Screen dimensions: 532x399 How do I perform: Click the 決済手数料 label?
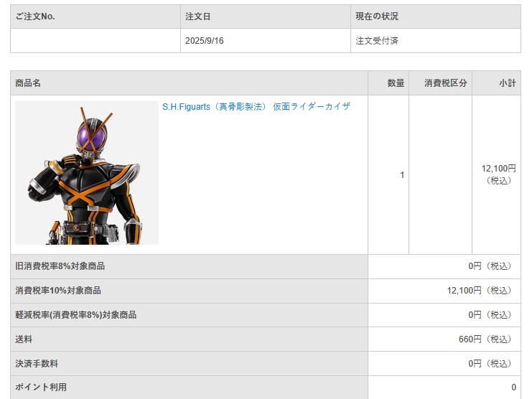(37, 364)
